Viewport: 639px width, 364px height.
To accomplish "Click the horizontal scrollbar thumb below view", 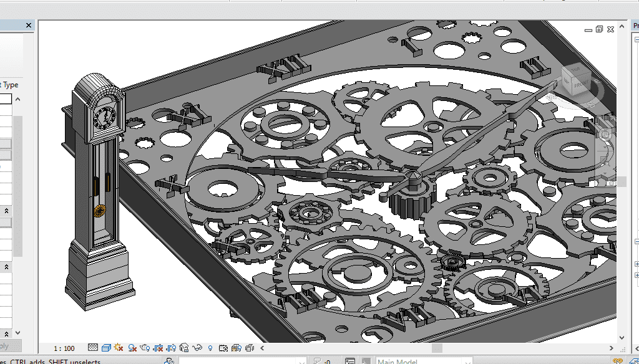I will tap(437, 348).
